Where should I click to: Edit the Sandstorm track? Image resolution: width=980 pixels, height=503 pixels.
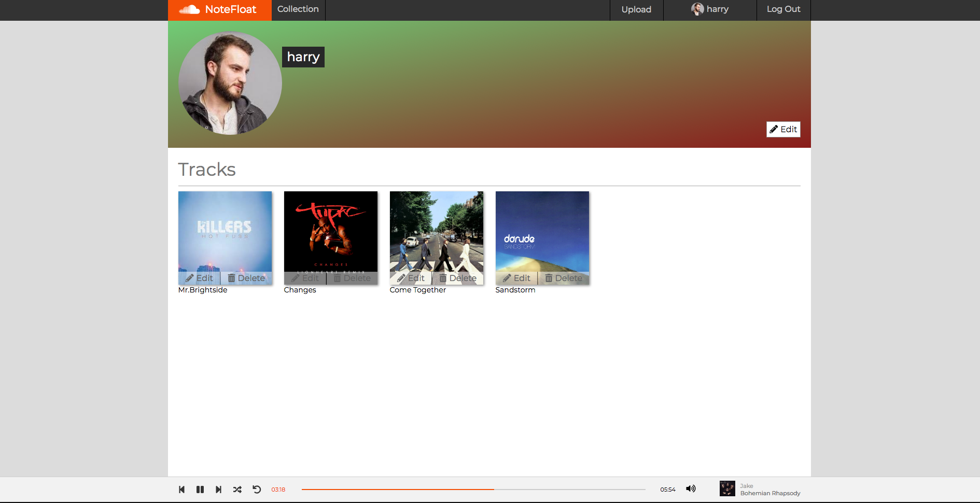click(517, 278)
